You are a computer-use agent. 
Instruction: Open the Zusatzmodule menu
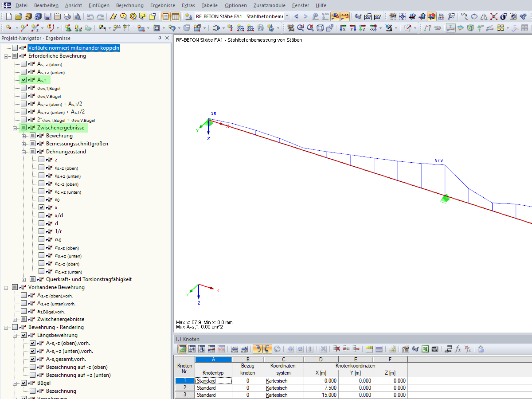(270, 5)
